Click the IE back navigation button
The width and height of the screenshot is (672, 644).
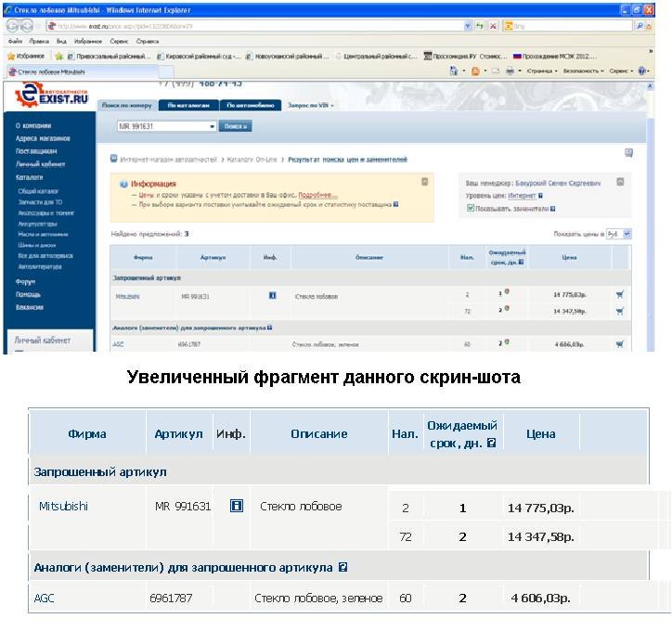pyautogui.click(x=13, y=26)
